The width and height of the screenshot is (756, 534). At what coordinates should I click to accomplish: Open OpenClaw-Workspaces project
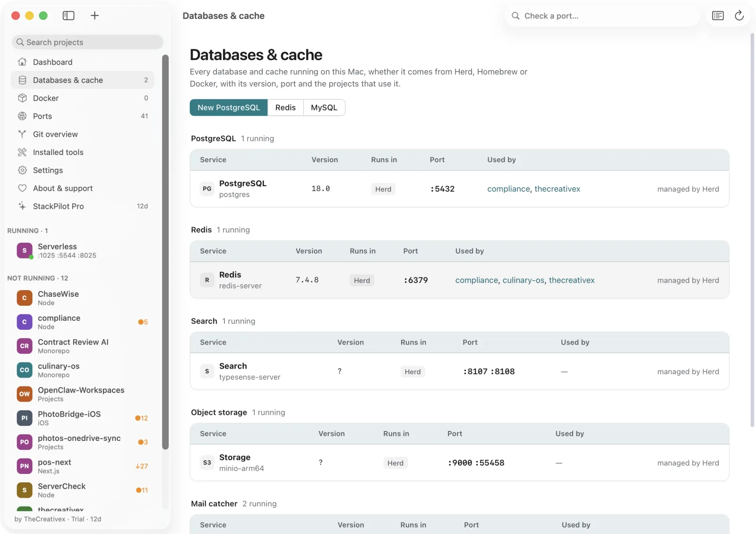pyautogui.click(x=83, y=394)
